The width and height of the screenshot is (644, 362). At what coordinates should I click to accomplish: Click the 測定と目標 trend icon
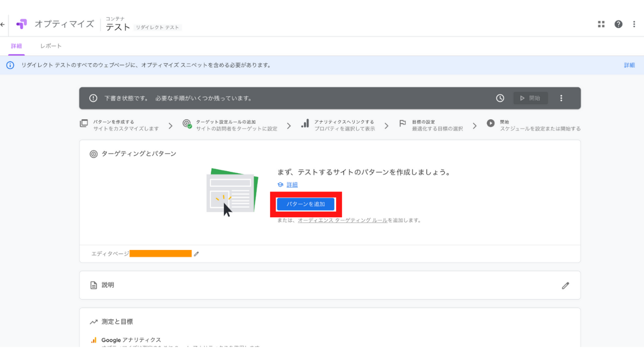point(94,322)
